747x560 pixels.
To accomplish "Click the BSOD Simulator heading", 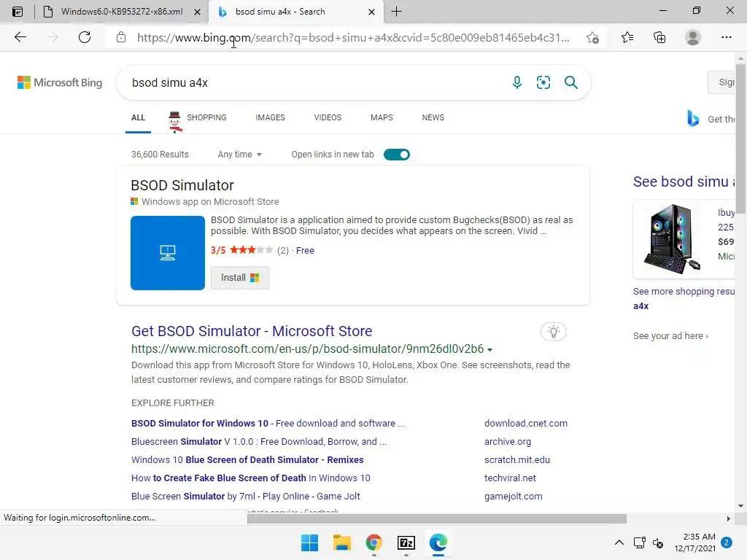I will [x=182, y=185].
